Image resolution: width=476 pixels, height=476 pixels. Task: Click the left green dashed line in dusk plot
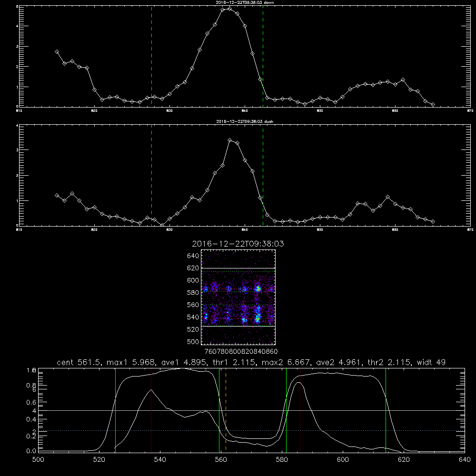pos(151,176)
